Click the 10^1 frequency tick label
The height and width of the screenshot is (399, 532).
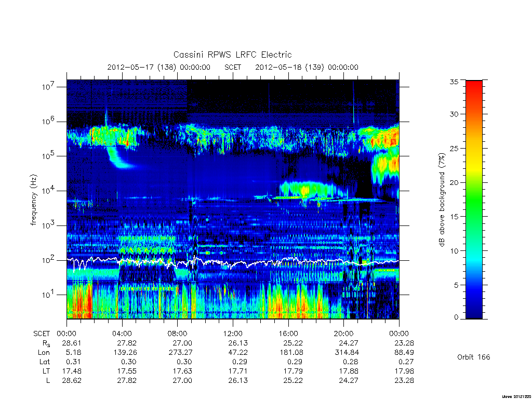coord(48,295)
